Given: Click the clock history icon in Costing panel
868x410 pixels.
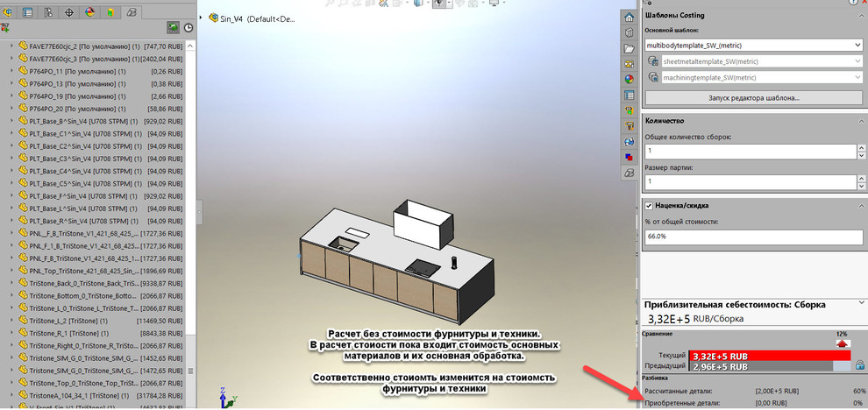Looking at the screenshot, I should (x=189, y=28).
